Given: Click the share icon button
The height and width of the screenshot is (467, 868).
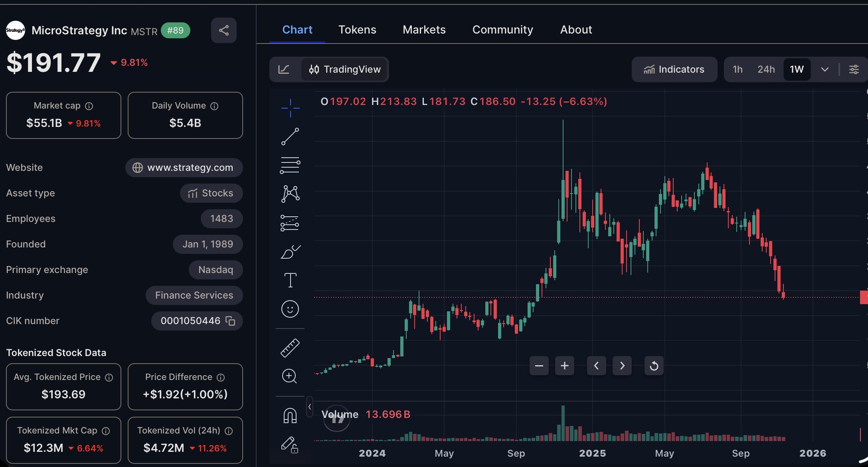Looking at the screenshot, I should click(x=223, y=30).
